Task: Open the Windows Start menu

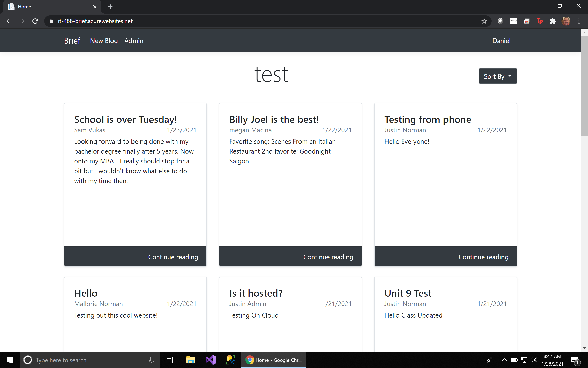Action: point(10,360)
